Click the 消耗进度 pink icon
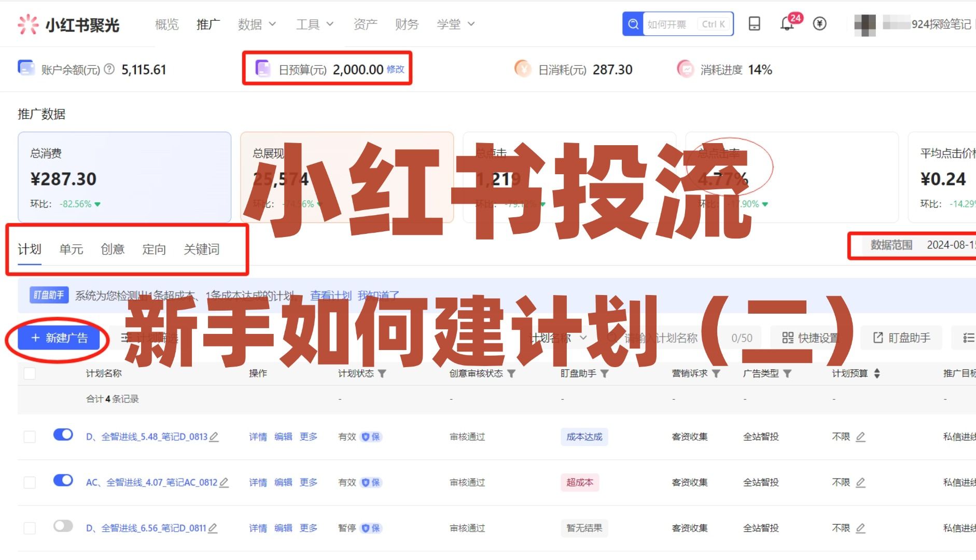This screenshot has width=976, height=560. [x=686, y=68]
